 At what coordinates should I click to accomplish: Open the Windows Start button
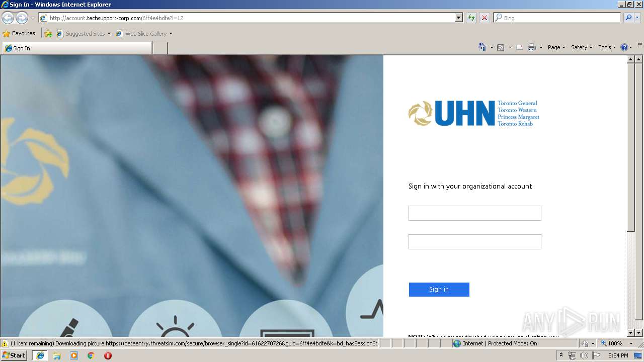pyautogui.click(x=14, y=355)
